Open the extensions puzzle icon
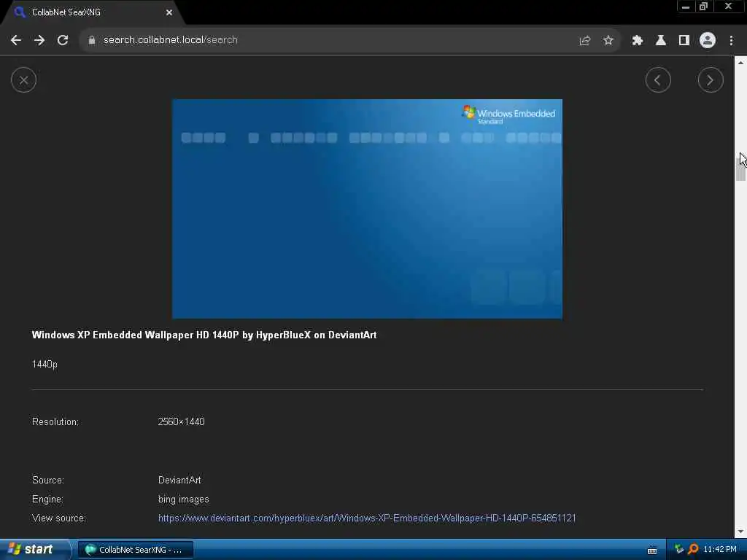The width and height of the screenshot is (747, 560). point(638,41)
